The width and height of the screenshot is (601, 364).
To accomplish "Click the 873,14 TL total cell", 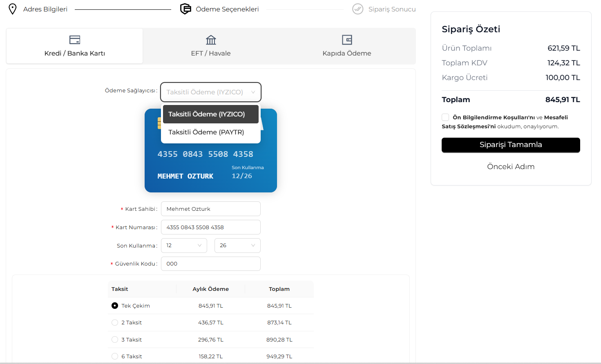I will point(279,322).
